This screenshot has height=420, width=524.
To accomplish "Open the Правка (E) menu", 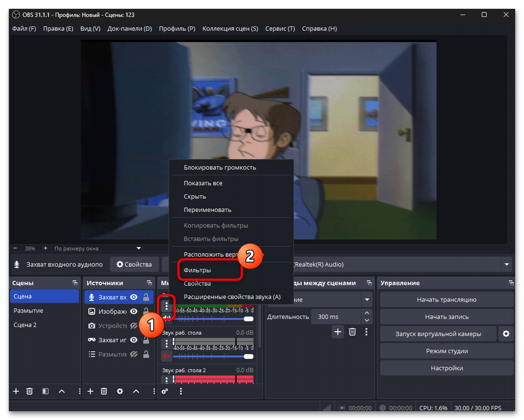I will tap(58, 29).
